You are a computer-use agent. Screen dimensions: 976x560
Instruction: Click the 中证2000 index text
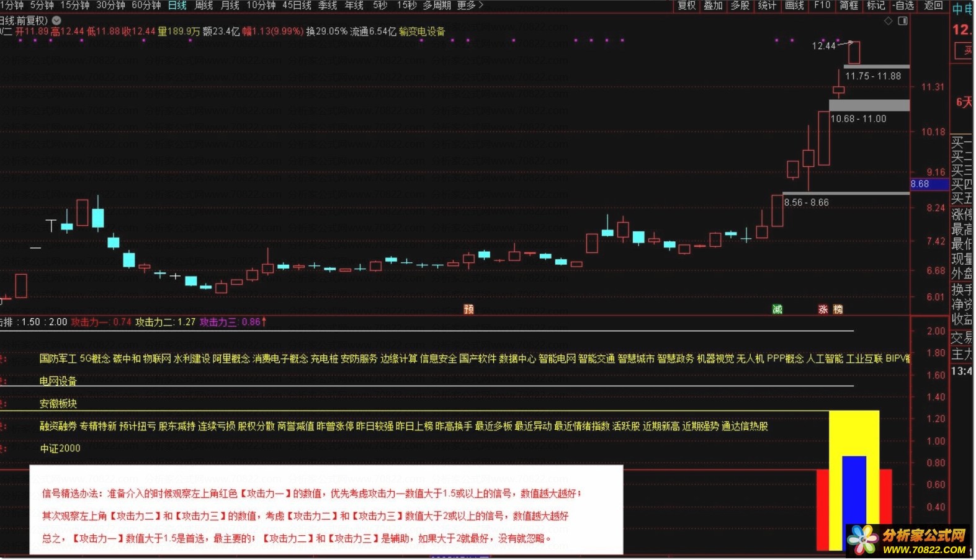point(60,448)
